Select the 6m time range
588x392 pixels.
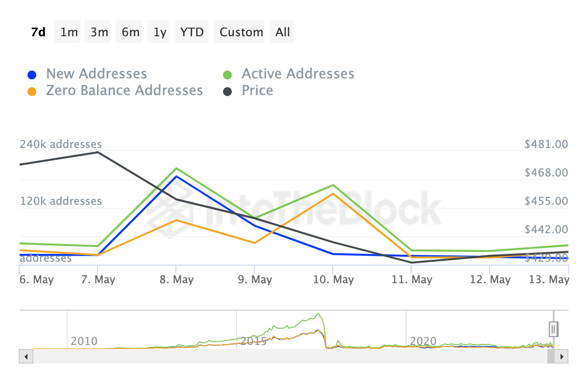(130, 32)
